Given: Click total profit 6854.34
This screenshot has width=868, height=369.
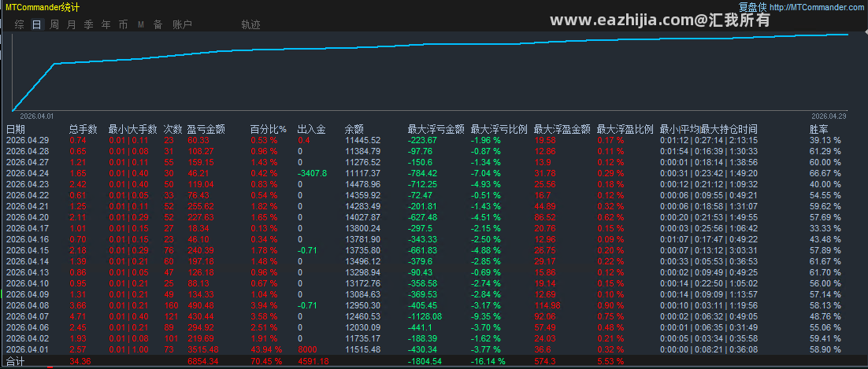Looking at the screenshot, I should click(x=203, y=362).
